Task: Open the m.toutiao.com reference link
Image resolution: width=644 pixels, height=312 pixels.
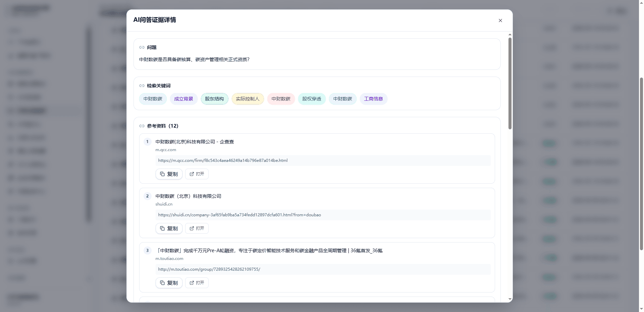Action: (197, 283)
